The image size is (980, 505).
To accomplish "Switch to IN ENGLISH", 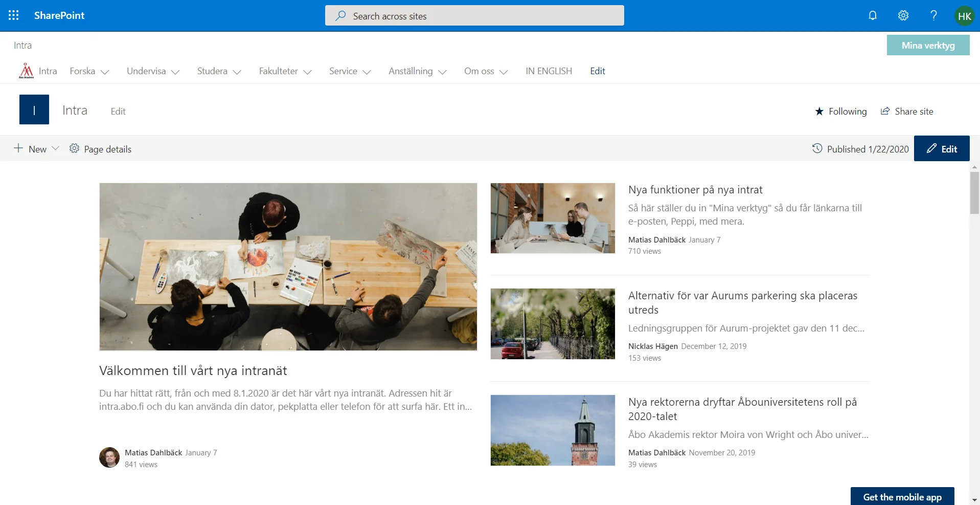I will click(549, 71).
